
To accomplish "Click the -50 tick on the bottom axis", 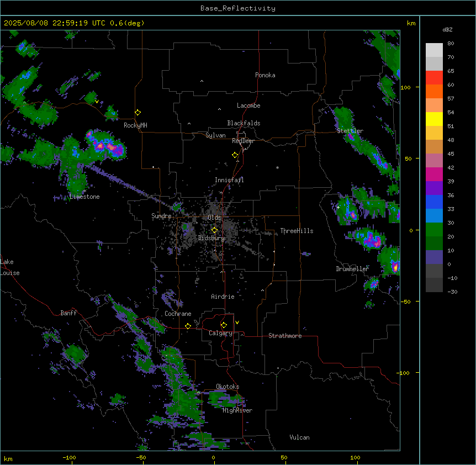I will click(x=141, y=457).
